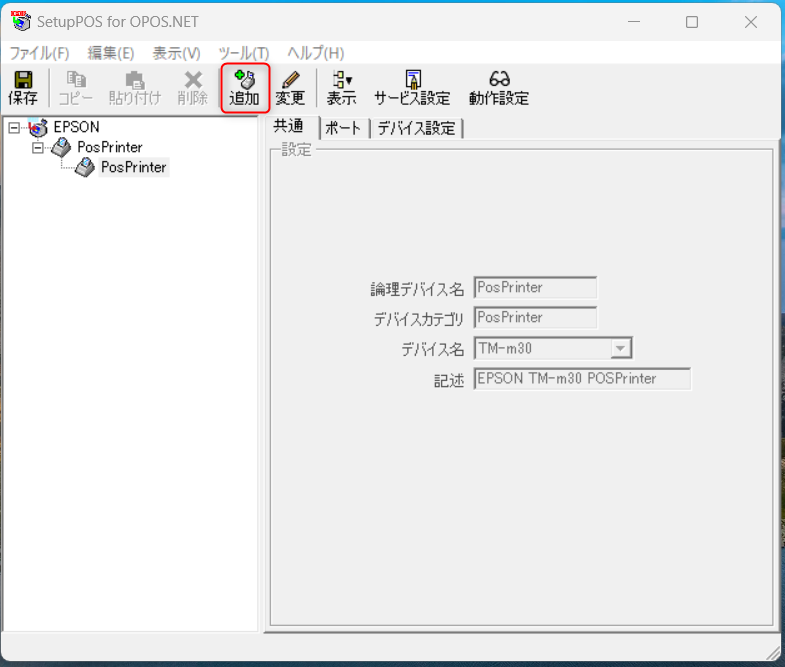Click the child PosPrinter device icon
The height and width of the screenshot is (667, 785).
click(85, 167)
